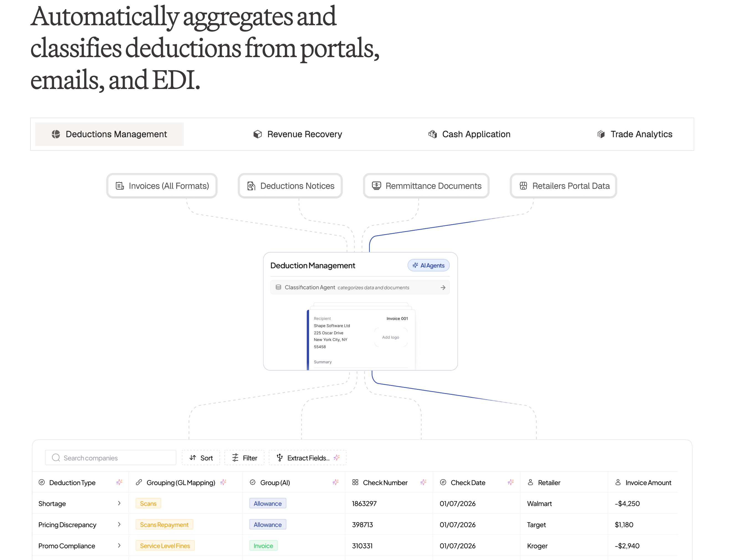Click the sparkle icon next to Grouping (GL Mapping)

click(224, 482)
